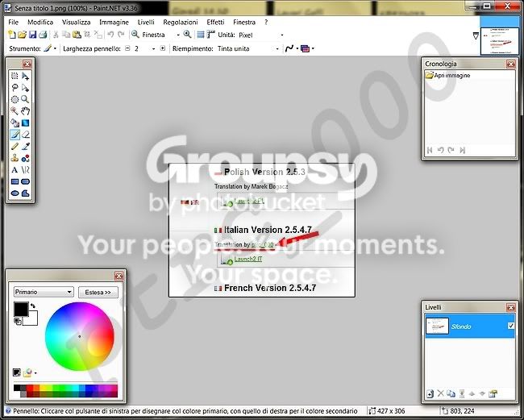Increase brush width with plus button
524x420 pixels.
pyautogui.click(x=163, y=48)
